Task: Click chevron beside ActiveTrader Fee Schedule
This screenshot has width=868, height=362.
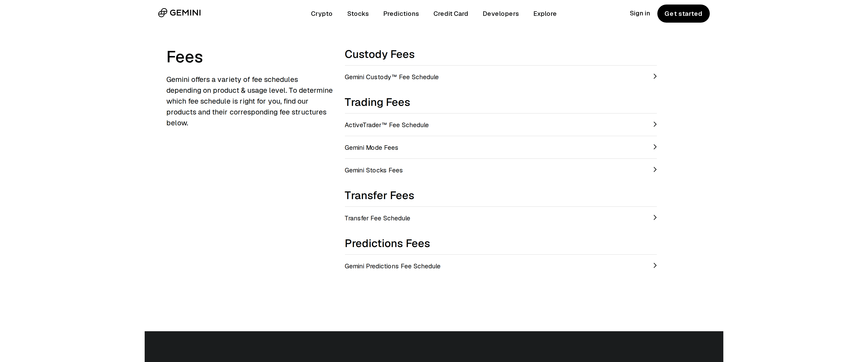Action: tap(655, 124)
